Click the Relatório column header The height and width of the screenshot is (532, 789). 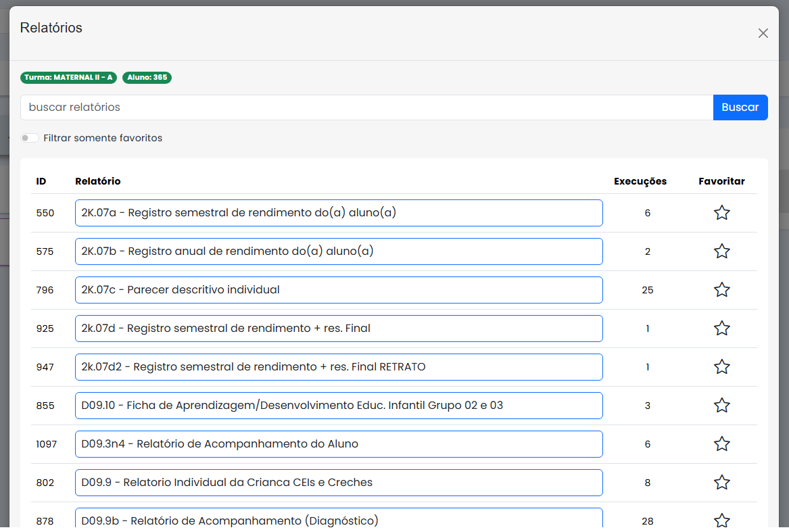pos(98,181)
